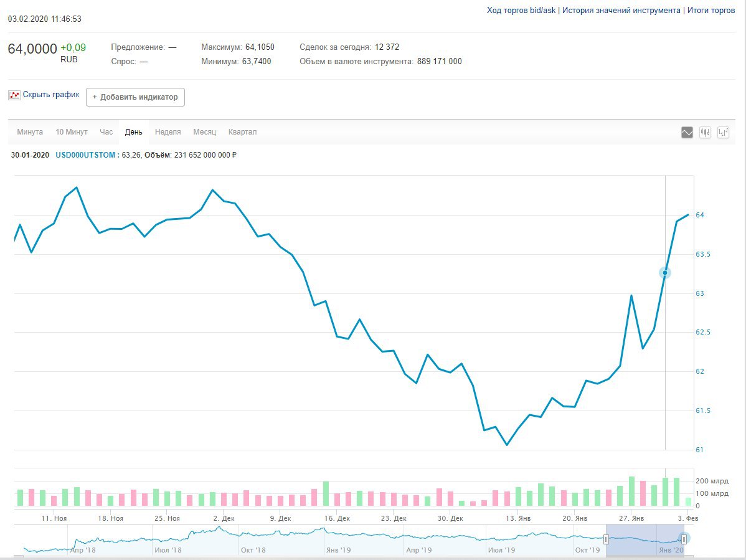
Task: Select the День interval tab
Action: (133, 132)
